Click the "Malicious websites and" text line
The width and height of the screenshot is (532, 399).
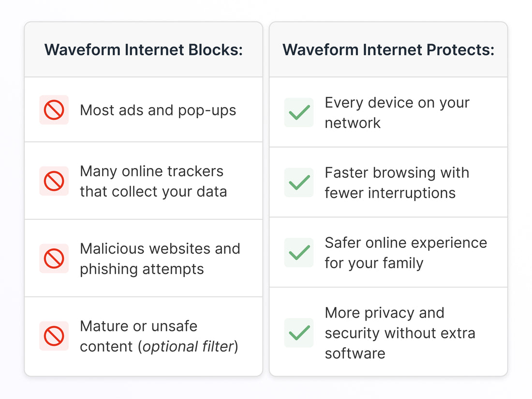[160, 248]
